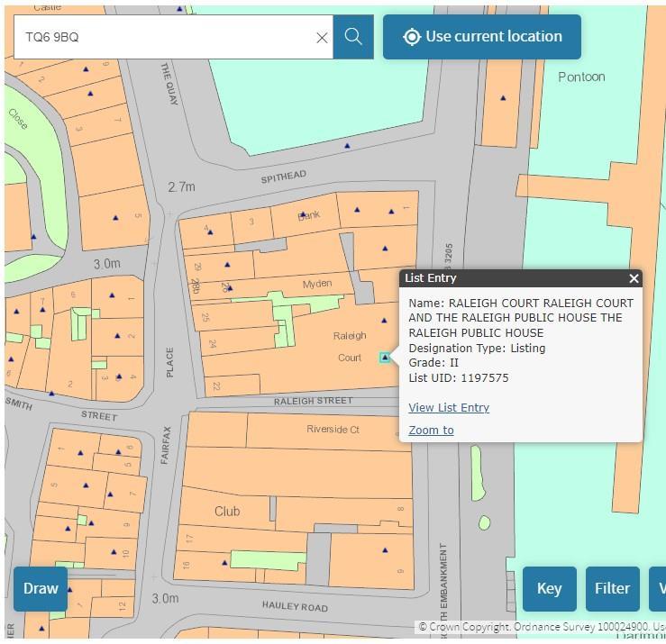Open the Filter options
Viewport: 666px width, 644px height.
tap(612, 589)
